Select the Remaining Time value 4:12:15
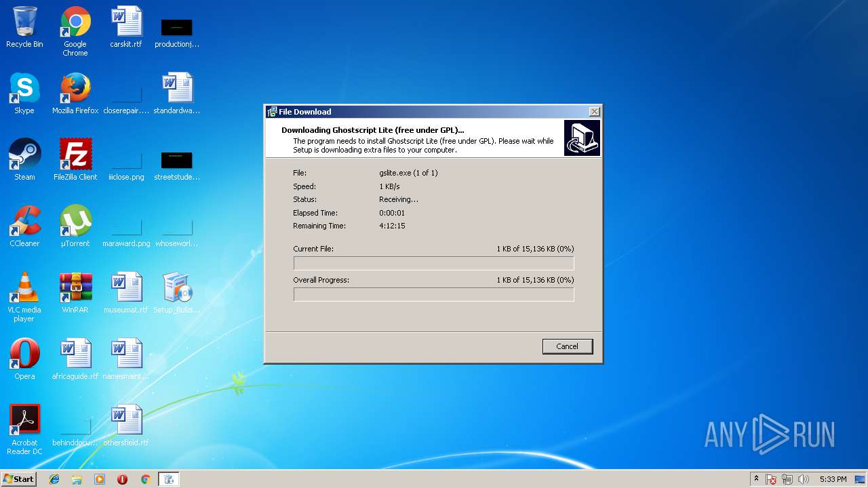The width and height of the screenshot is (868, 488). (392, 226)
